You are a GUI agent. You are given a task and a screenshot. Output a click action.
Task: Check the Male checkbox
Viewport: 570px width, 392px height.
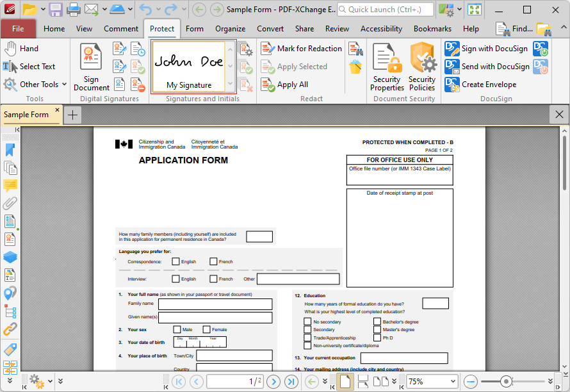pos(177,329)
